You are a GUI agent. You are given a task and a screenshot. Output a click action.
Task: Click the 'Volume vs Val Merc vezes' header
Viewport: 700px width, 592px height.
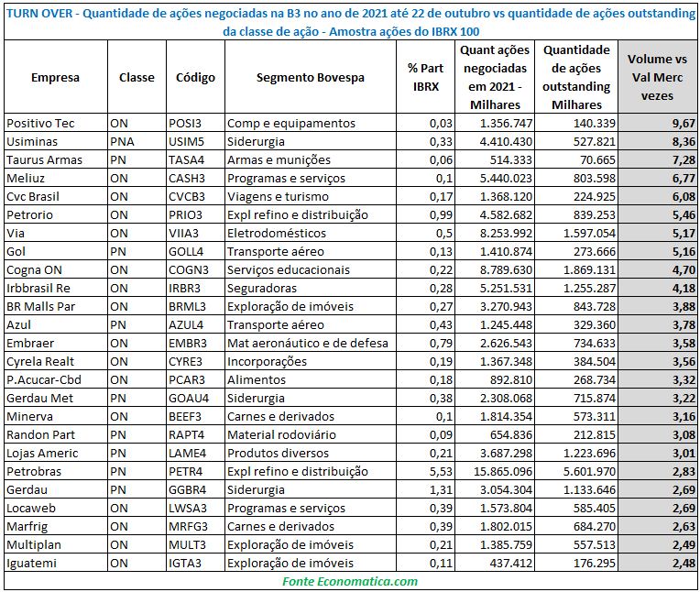[x=657, y=77]
